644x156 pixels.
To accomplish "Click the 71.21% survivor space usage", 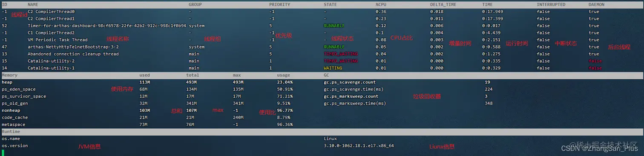I will 285,96.
